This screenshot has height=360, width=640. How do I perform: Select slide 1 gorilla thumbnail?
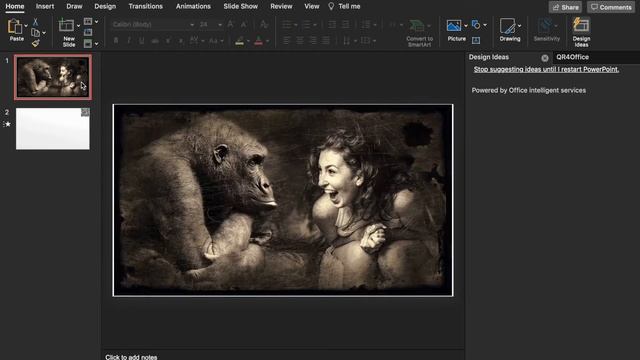pyautogui.click(x=53, y=77)
